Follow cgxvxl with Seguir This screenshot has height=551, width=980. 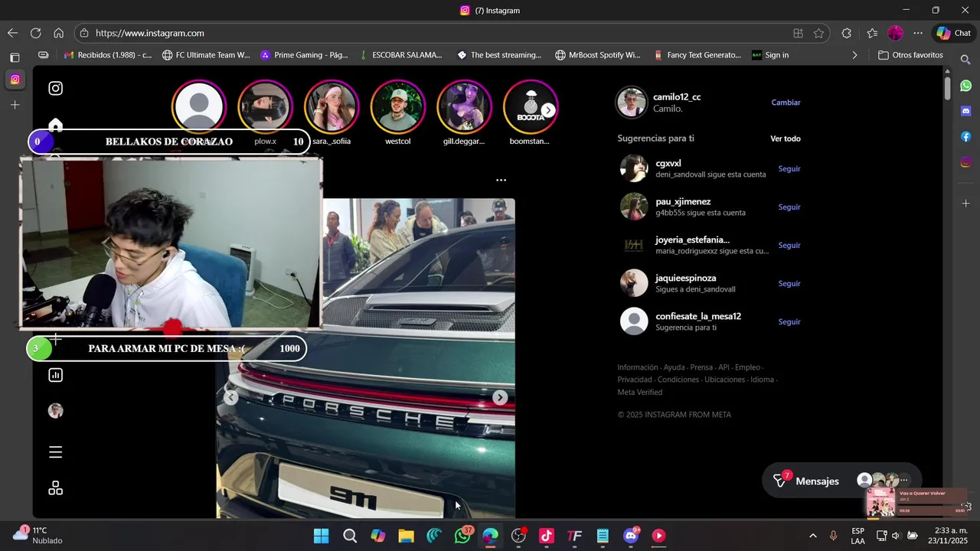click(x=789, y=168)
